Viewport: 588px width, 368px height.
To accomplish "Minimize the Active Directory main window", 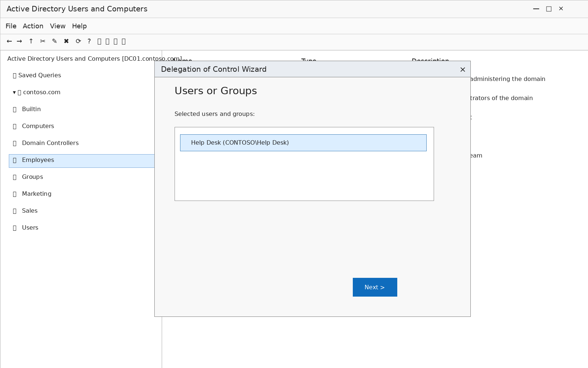I will [x=536, y=9].
